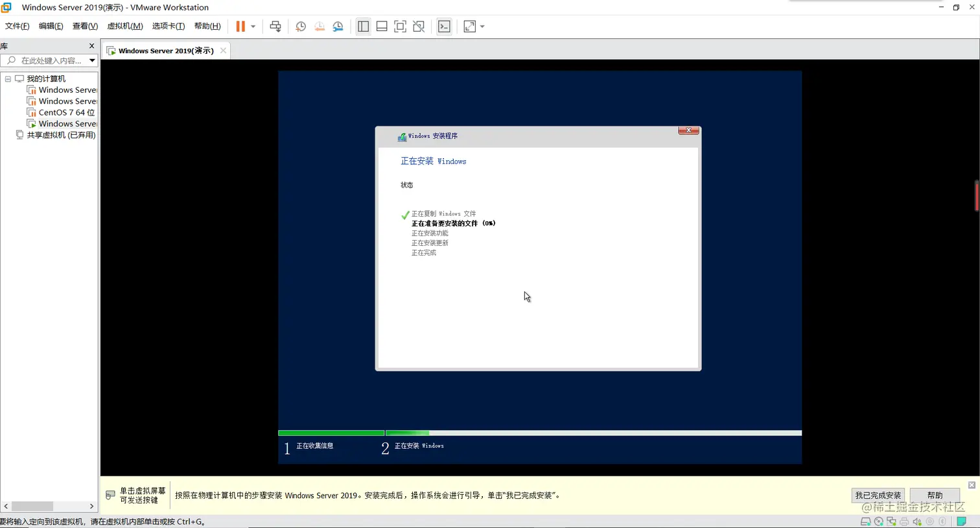This screenshot has height=528, width=980.
Task: Open the stretch mode dropdown arrow
Action: (x=482, y=27)
